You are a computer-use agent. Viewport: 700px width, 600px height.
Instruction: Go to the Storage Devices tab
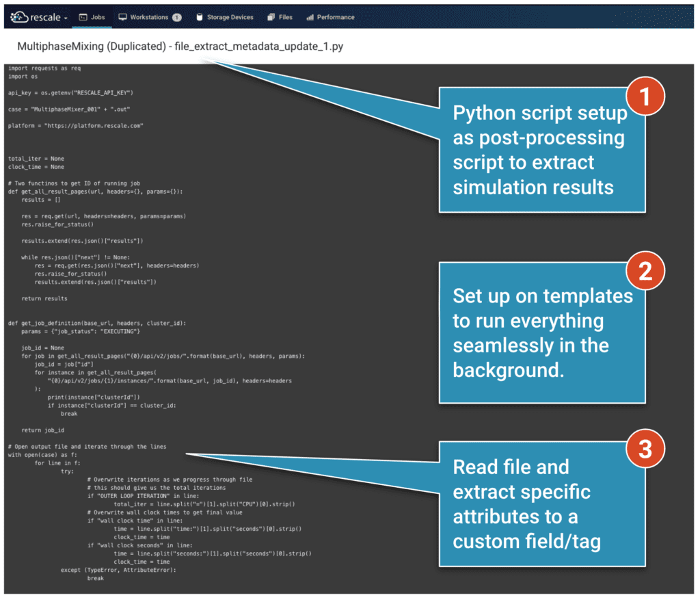tap(225, 17)
